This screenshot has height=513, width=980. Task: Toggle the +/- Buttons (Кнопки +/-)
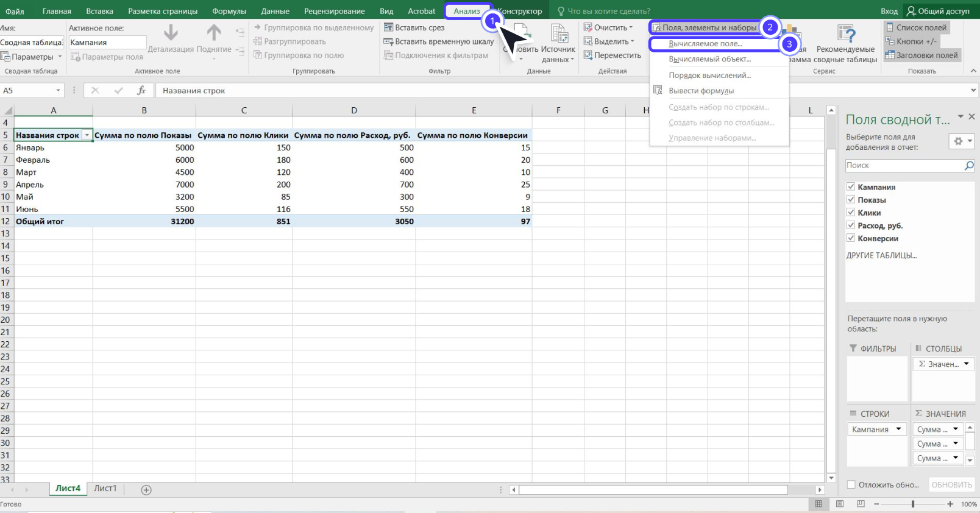click(911, 41)
